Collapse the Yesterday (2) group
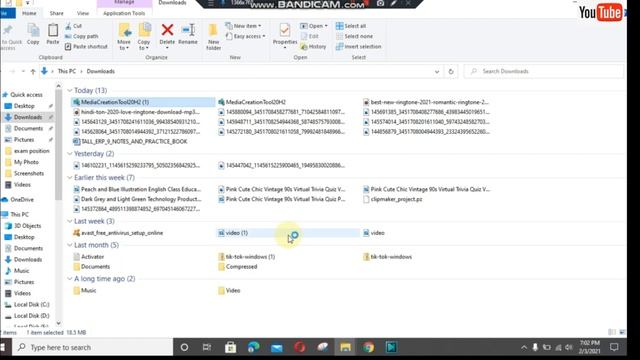Screen dimensions: 640x360 click(70, 153)
